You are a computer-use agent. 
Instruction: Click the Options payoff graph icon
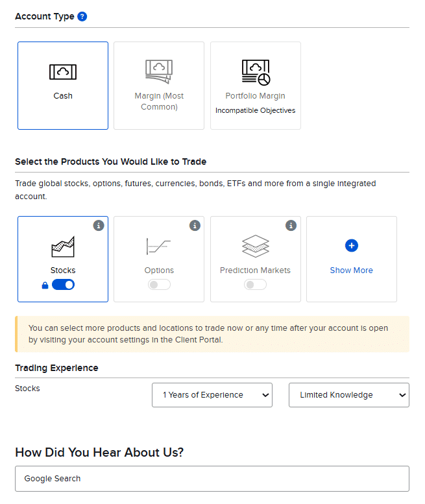pyautogui.click(x=158, y=246)
